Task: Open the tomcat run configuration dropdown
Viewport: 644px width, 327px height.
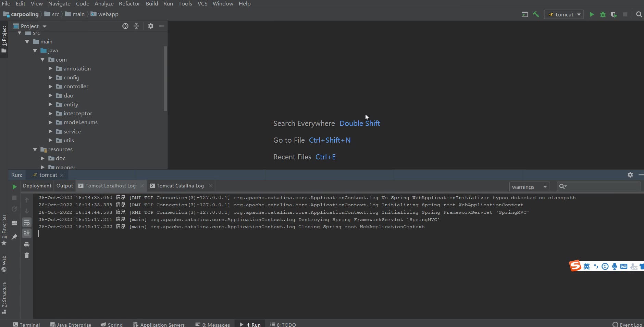Action: [x=564, y=14]
